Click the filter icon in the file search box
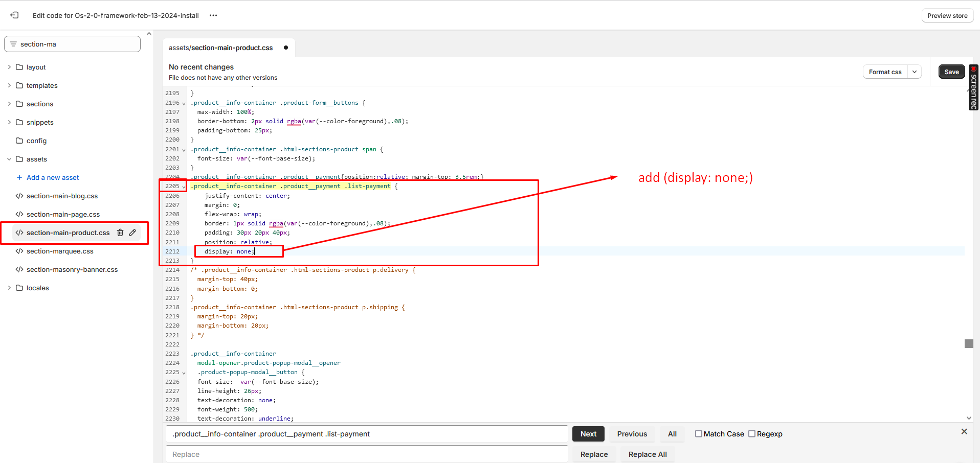Screen dimensions: 980x463 pos(13,44)
